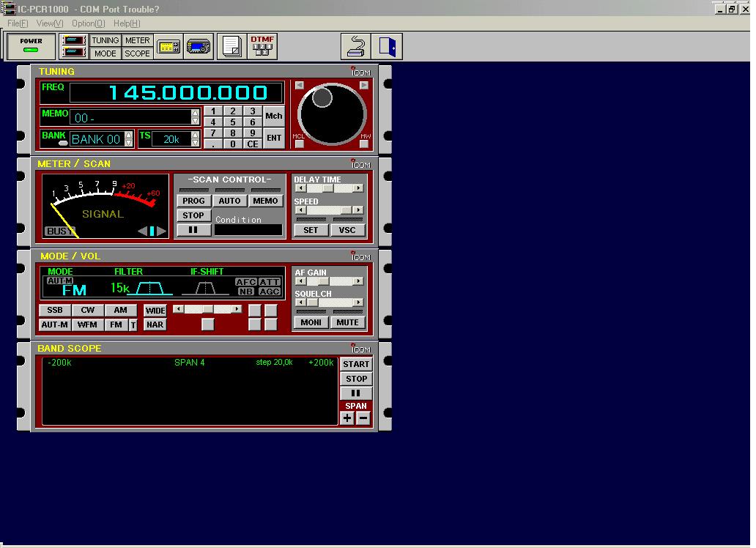Step the MEMO channel down
The width and height of the screenshot is (756, 548).
(196, 121)
